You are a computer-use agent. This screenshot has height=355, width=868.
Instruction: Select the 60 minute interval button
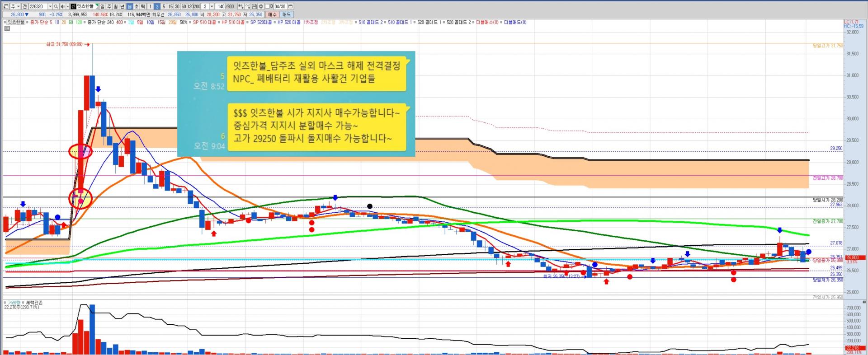(184, 7)
